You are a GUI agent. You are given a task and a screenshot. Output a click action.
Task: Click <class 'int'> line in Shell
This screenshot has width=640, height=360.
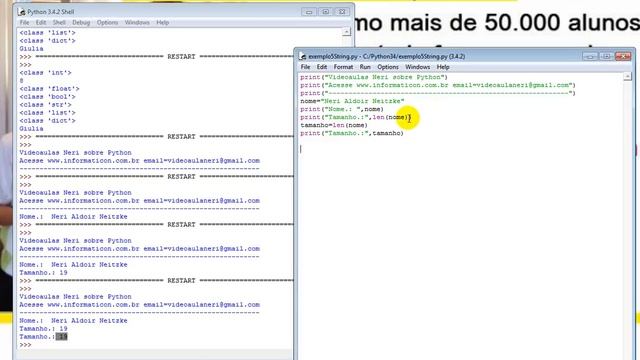pos(45,73)
